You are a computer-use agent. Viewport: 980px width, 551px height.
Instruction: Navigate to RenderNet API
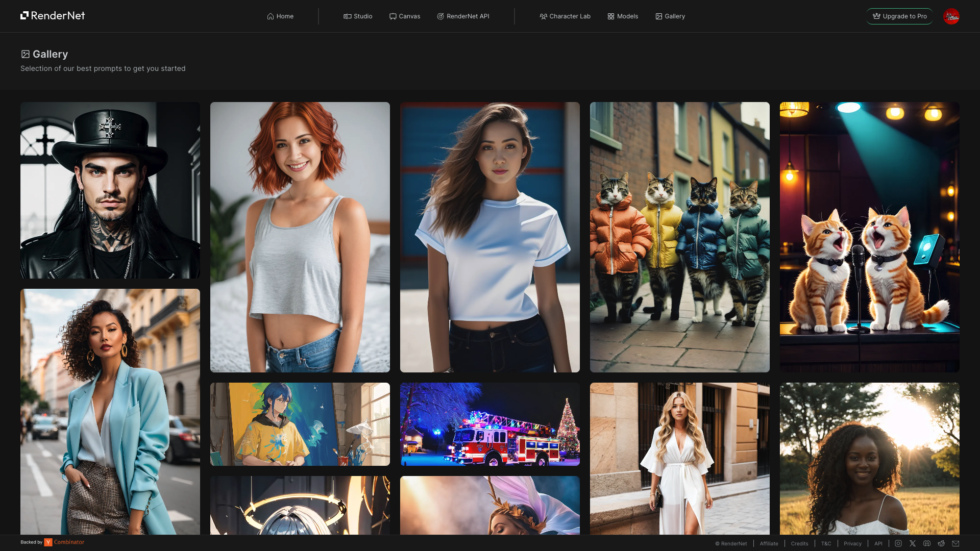[463, 16]
